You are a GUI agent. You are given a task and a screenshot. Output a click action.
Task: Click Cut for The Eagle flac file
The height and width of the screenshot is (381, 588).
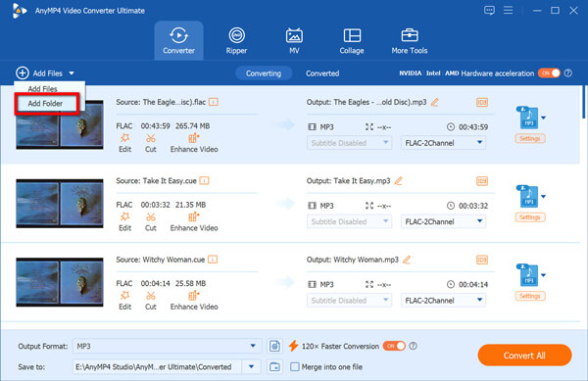150,143
